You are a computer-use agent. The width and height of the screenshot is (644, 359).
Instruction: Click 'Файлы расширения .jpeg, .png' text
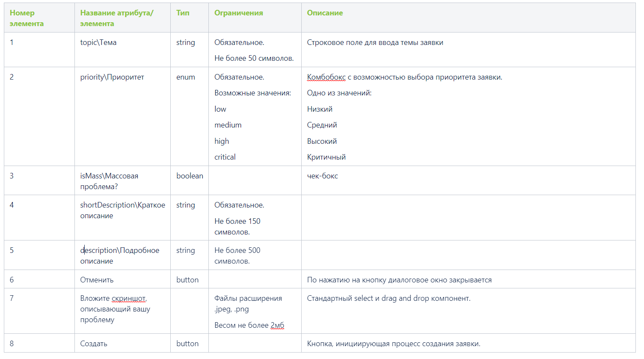[x=248, y=303]
